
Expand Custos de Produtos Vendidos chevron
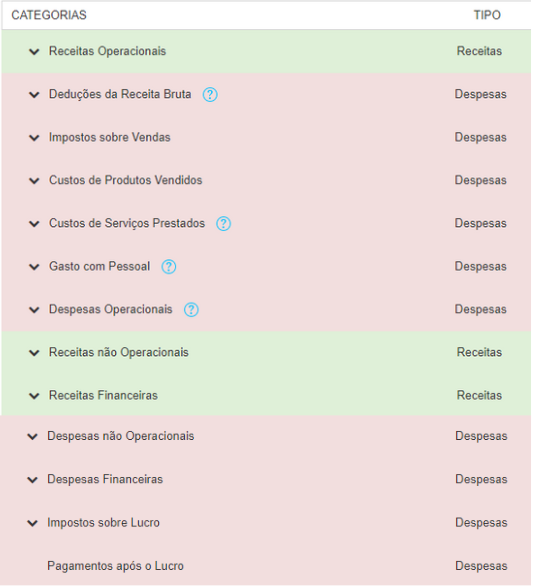tap(34, 181)
